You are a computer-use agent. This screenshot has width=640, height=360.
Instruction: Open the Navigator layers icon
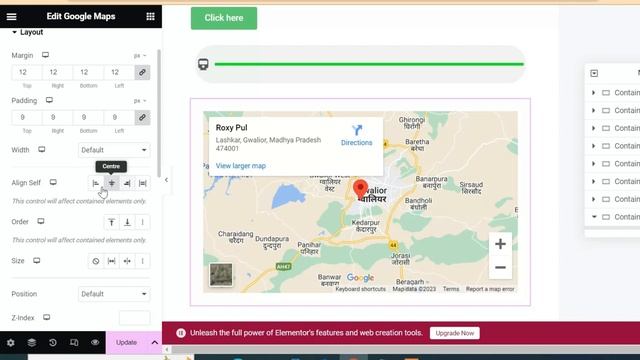31,342
